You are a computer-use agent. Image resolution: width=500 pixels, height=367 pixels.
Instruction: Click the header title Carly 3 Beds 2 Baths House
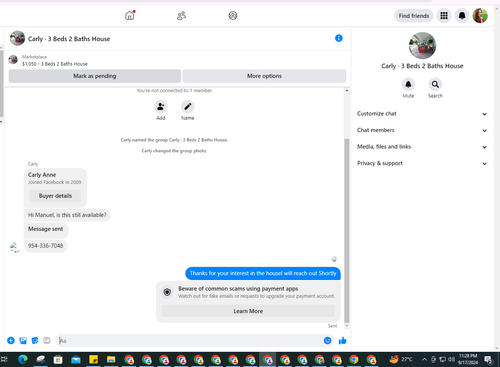point(69,39)
